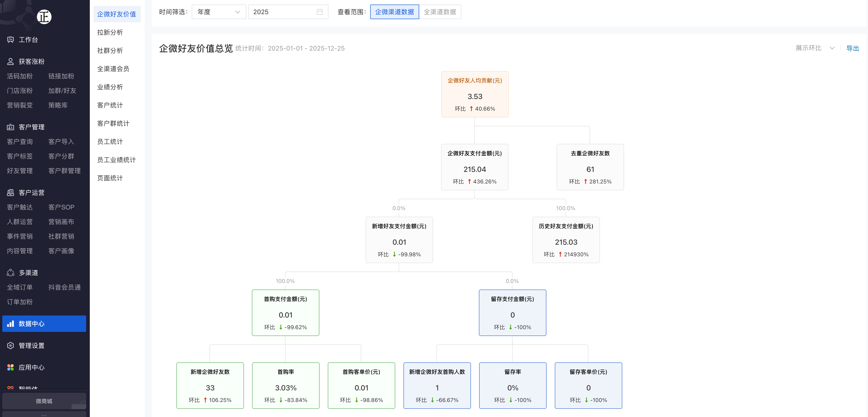
Task: Open the 年度 time filter dropdown
Action: click(x=218, y=12)
